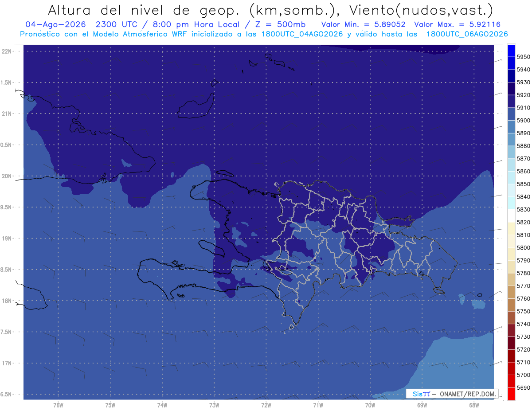Click the '5930' colorbar value
The height and width of the screenshot is (411, 532).
click(523, 82)
